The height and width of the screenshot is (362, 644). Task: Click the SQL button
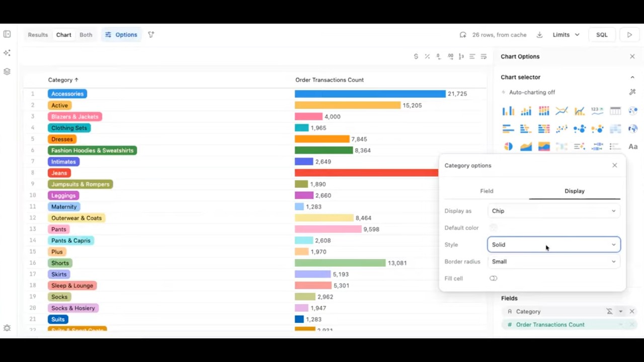tap(602, 35)
